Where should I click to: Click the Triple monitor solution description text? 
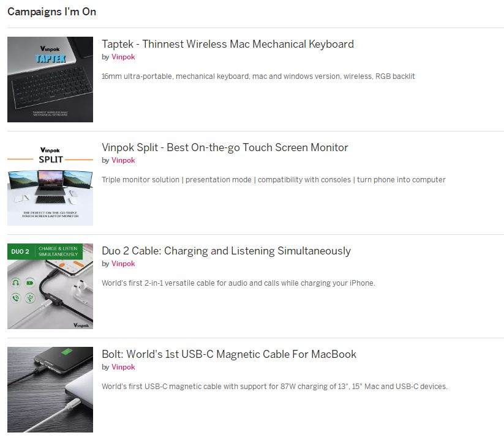pyautogui.click(x=274, y=180)
